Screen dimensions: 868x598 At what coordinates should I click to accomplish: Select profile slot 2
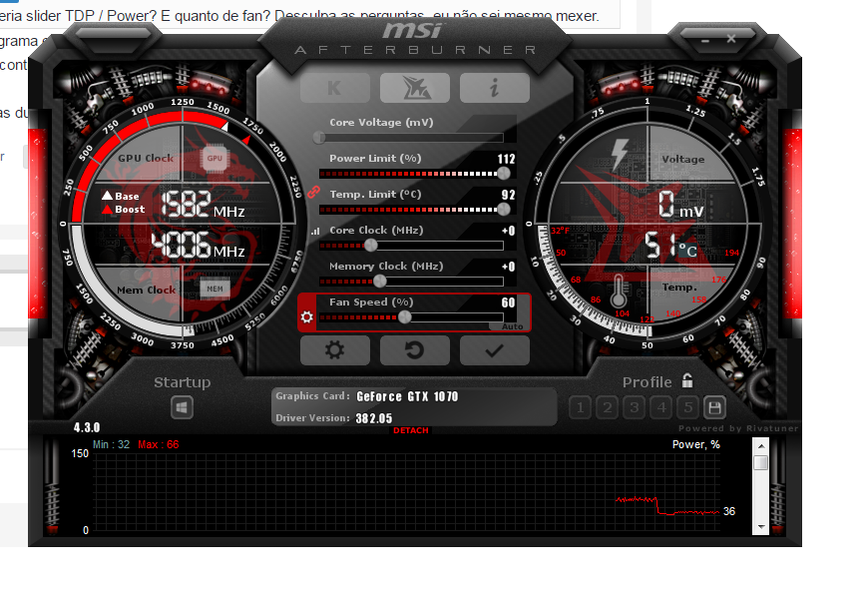coord(608,408)
